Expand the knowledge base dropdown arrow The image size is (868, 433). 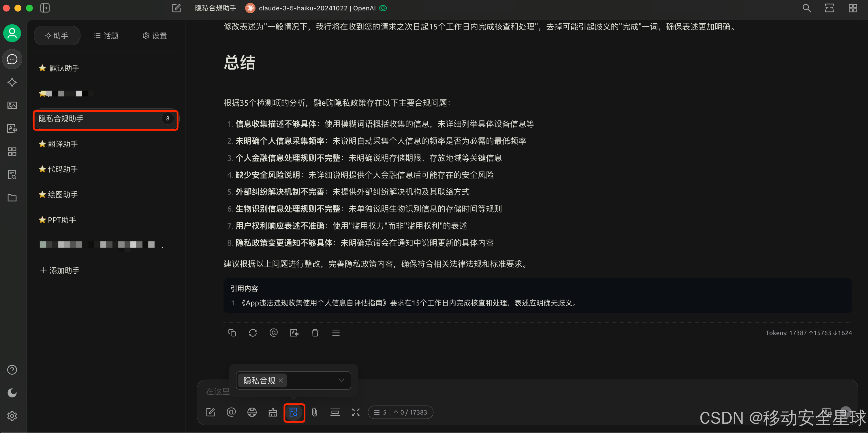click(x=341, y=380)
